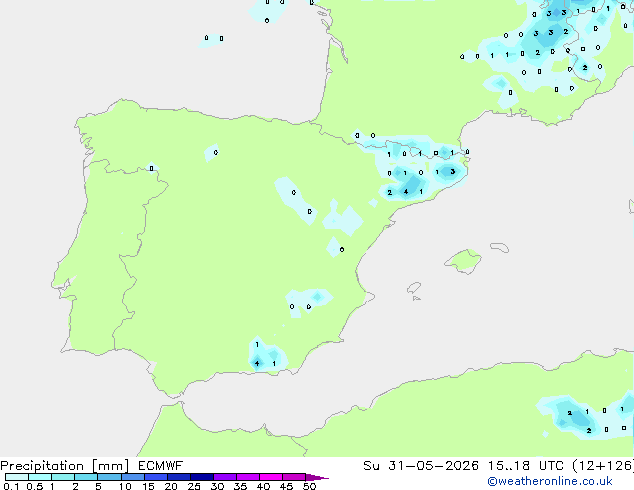Click the ECMWF model label
Screen dimensions: 634x490
161,466
